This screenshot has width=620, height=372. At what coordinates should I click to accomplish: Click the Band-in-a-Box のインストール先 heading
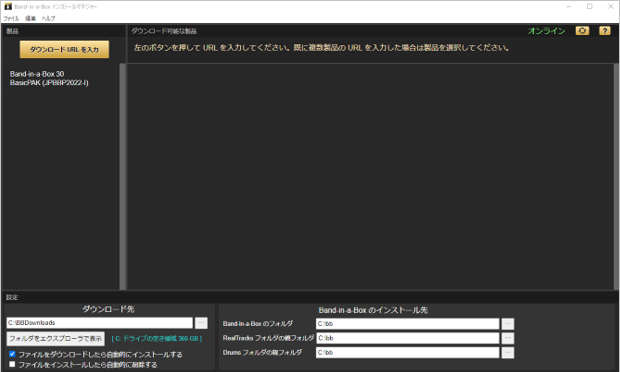coord(373,310)
